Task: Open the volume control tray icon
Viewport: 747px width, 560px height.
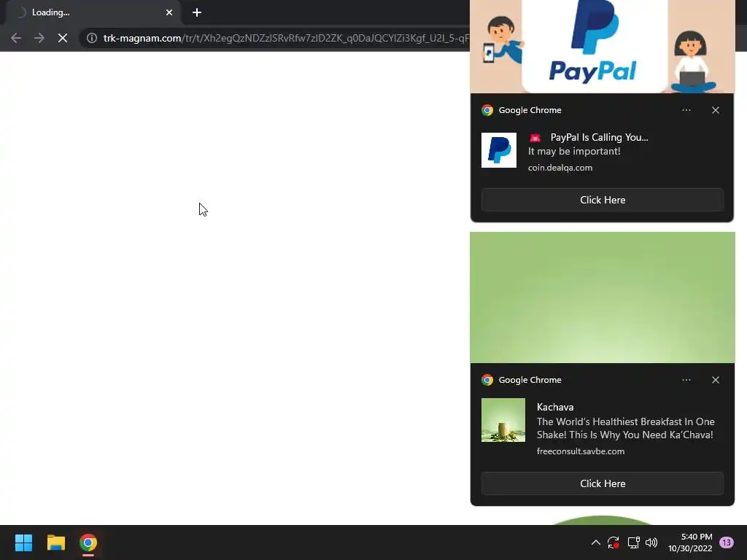Action: click(651, 542)
